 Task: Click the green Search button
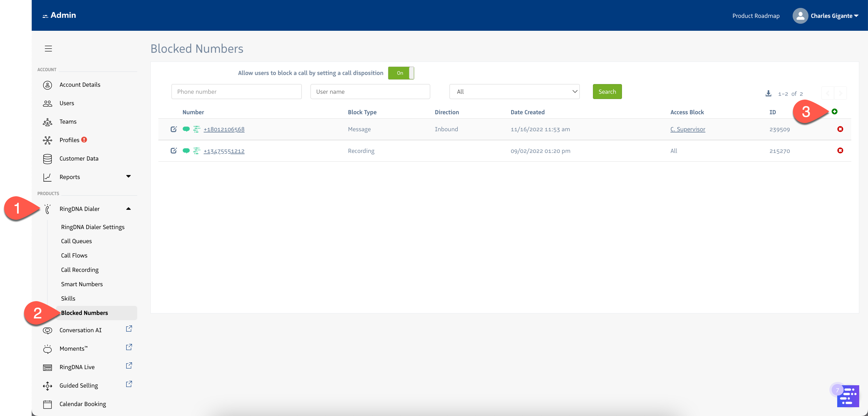point(607,91)
